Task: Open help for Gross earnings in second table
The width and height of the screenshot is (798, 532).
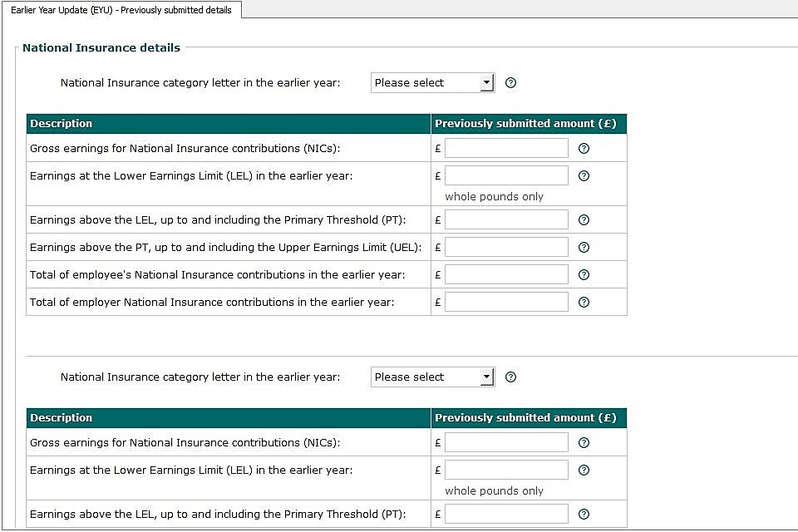Action: (x=584, y=443)
